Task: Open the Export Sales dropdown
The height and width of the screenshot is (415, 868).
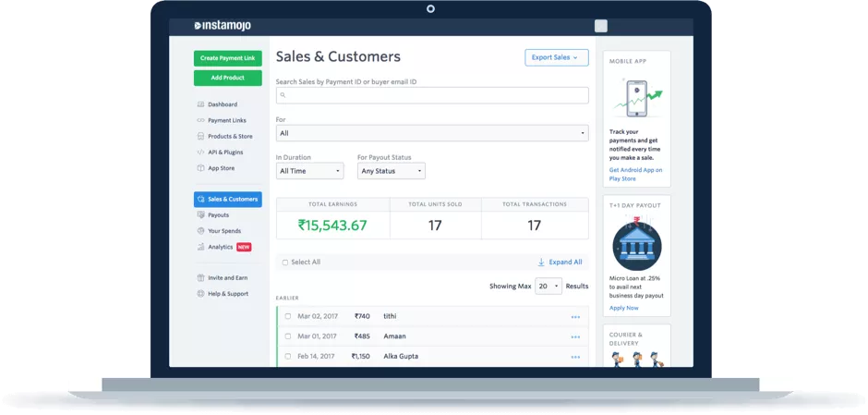Action: point(556,57)
